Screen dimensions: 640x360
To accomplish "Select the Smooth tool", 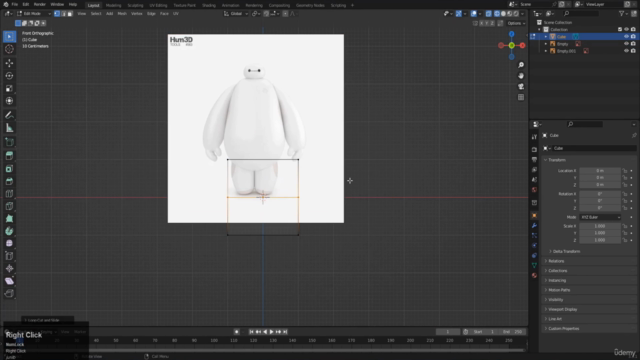I will coord(9,243).
